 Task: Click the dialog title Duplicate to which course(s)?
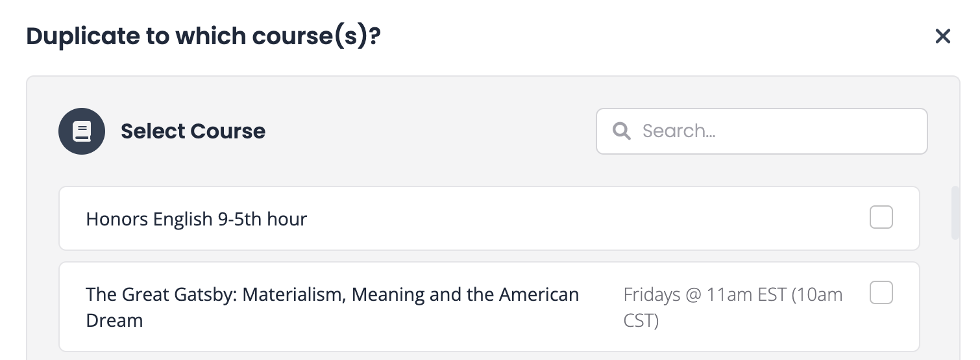[x=202, y=36]
